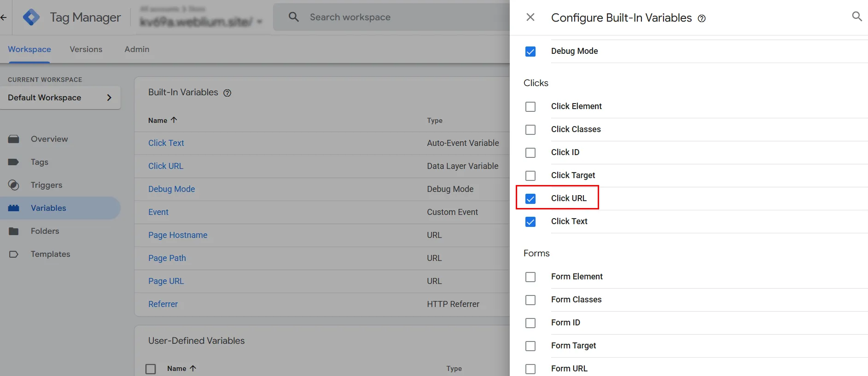This screenshot has height=376, width=868.
Task: Click the Search workspace input field
Action: (x=396, y=17)
